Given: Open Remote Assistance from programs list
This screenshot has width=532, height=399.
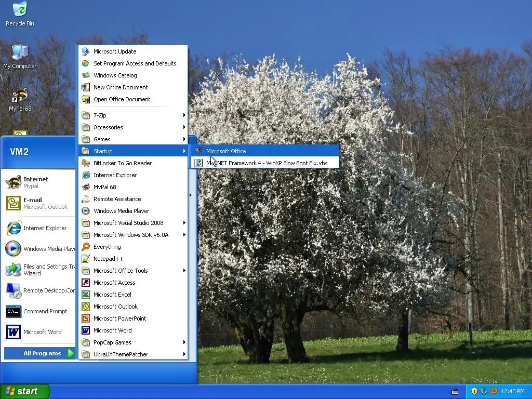Looking at the screenshot, I should 133,199.
